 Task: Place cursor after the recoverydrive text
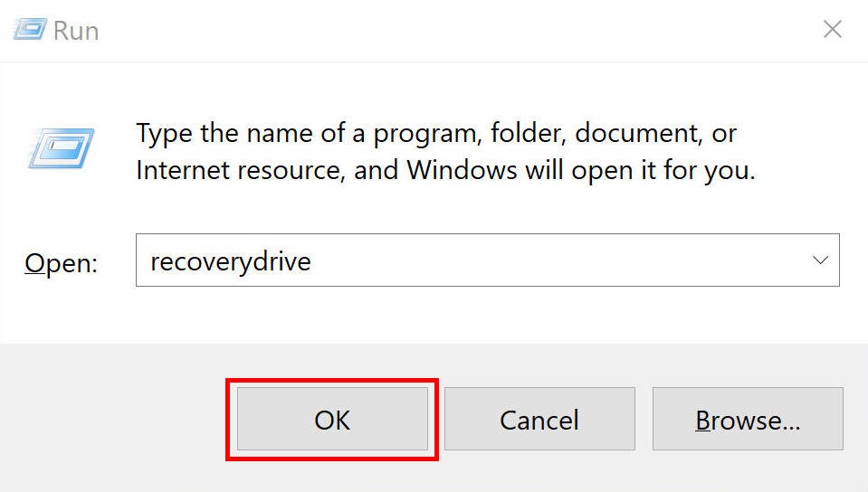[312, 260]
